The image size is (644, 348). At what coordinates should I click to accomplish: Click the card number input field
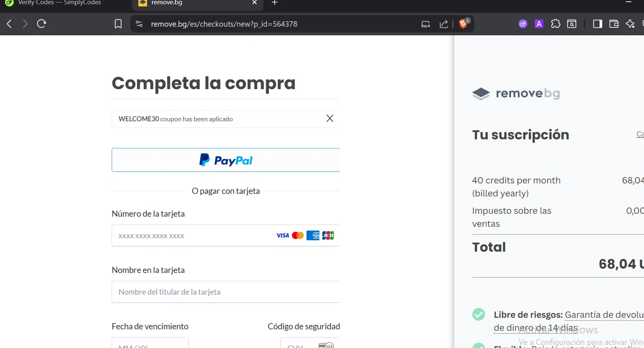click(226, 236)
